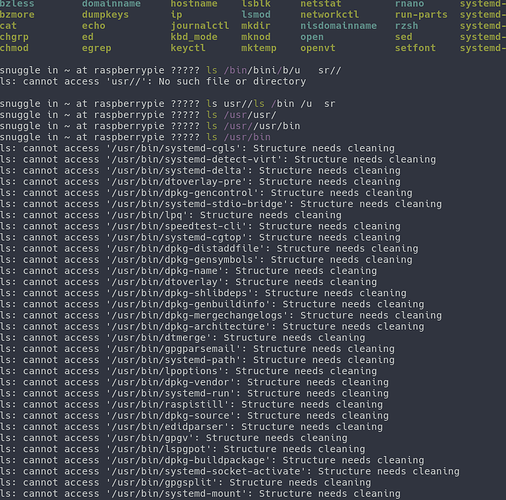506x500 pixels.
Task: Click the 'networkctl' command name
Action: coord(330,15)
